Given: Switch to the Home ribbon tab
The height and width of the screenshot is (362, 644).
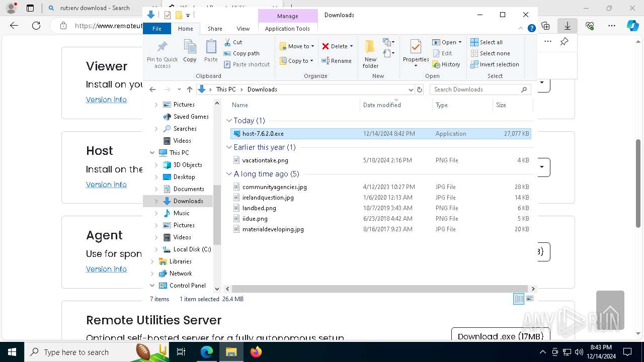Looking at the screenshot, I should tap(185, 29).
